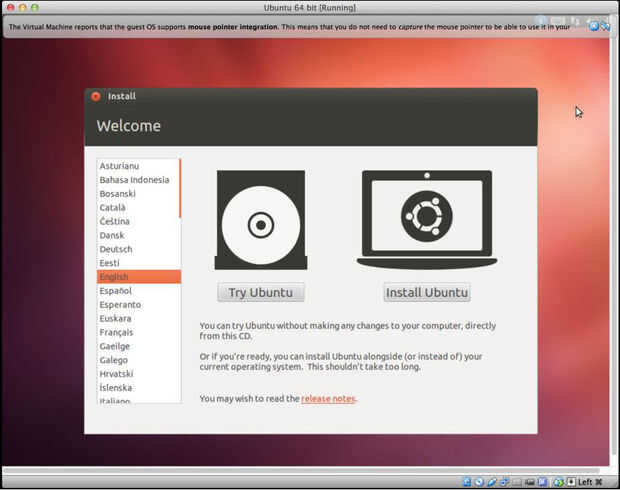
Task: Click the mouse integration globe status icon
Action: 559,482
